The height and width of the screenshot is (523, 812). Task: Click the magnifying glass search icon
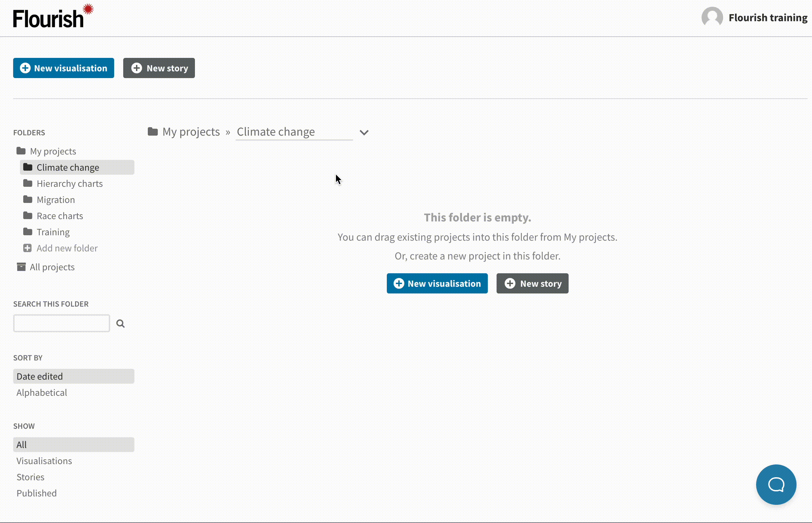[x=120, y=324]
